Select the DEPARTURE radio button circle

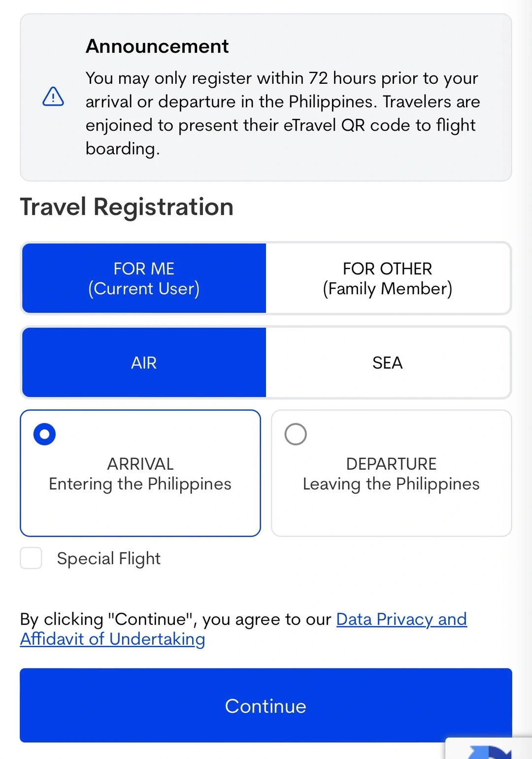click(x=296, y=434)
